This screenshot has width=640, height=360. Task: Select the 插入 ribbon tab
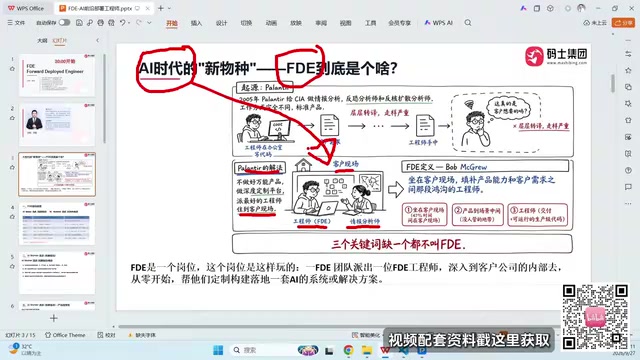[x=196, y=23]
